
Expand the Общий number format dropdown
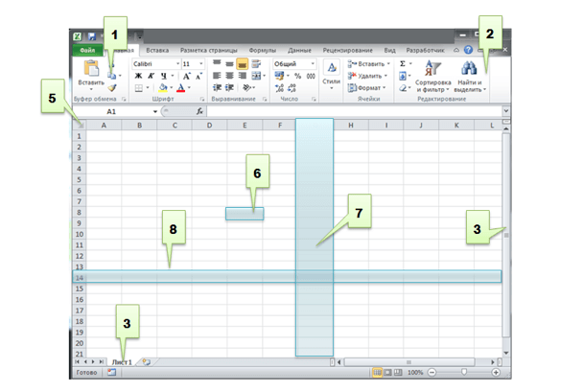(317, 63)
